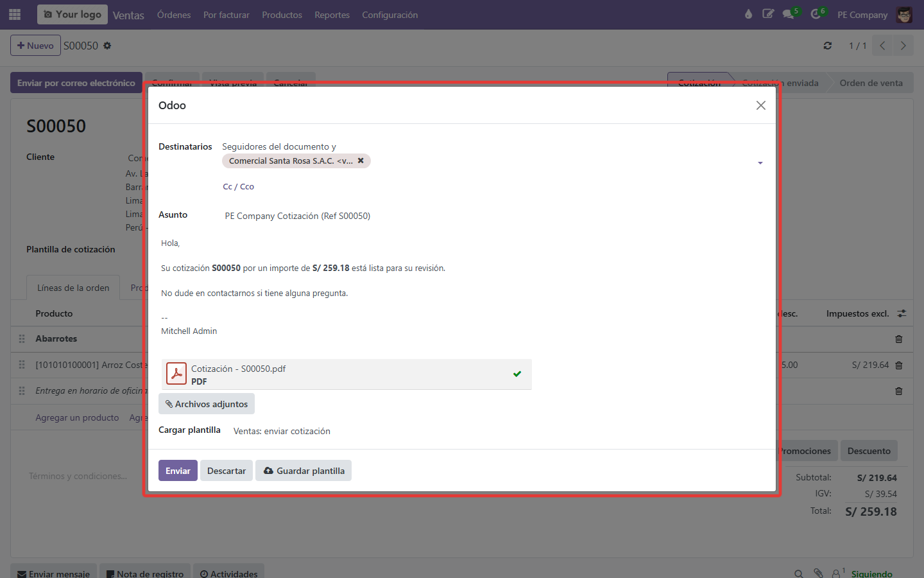Viewport: 924px width, 578px height.
Task: Add files with Archivos adjuntos button
Action: (x=207, y=404)
